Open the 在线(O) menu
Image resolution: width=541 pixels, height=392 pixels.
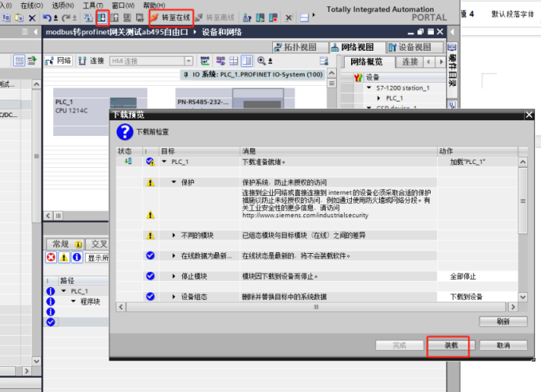32,5
